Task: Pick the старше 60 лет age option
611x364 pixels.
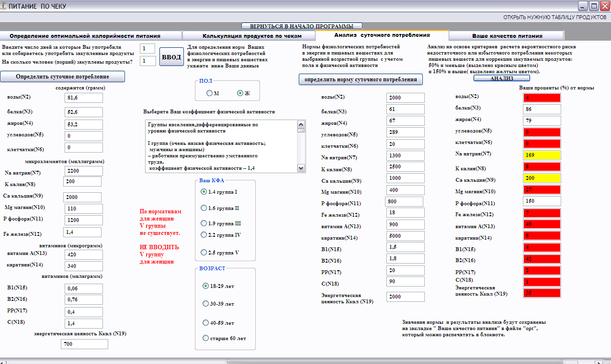Action: click(206, 338)
